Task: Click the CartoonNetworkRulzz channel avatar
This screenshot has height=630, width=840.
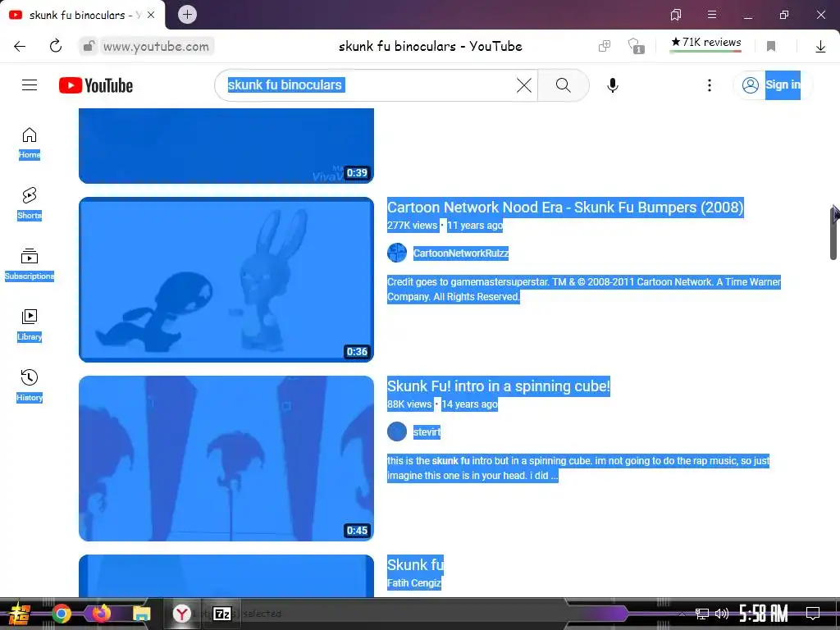Action: coord(397,253)
